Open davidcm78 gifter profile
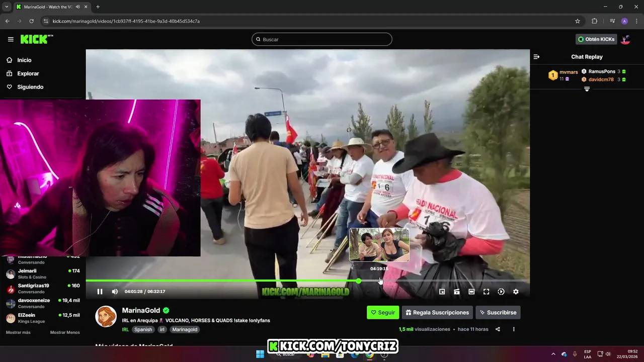The height and width of the screenshot is (362, 644). tap(601, 79)
